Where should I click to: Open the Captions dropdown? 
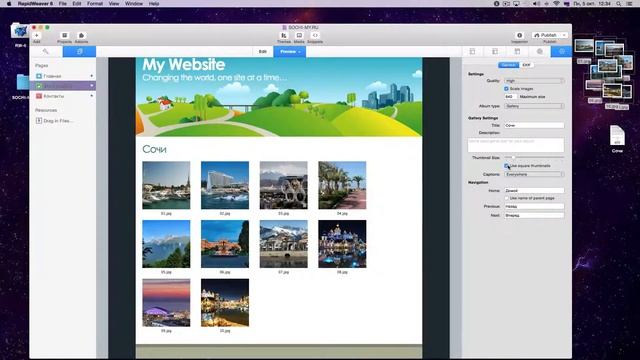(x=534, y=174)
